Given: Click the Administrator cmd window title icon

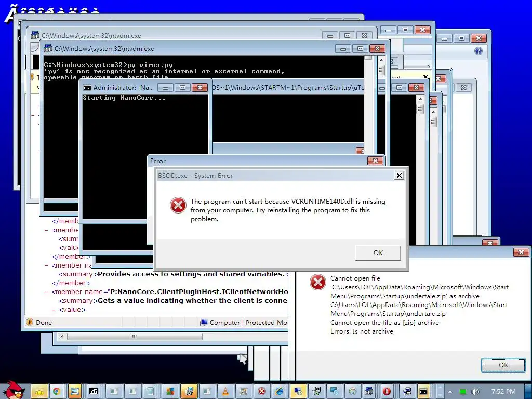Looking at the screenshot, I should pyautogui.click(x=87, y=88).
